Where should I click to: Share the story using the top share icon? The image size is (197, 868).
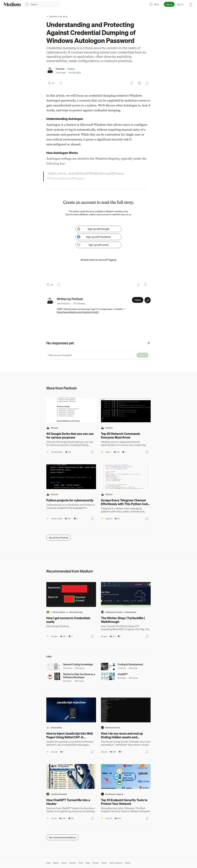[147, 83]
